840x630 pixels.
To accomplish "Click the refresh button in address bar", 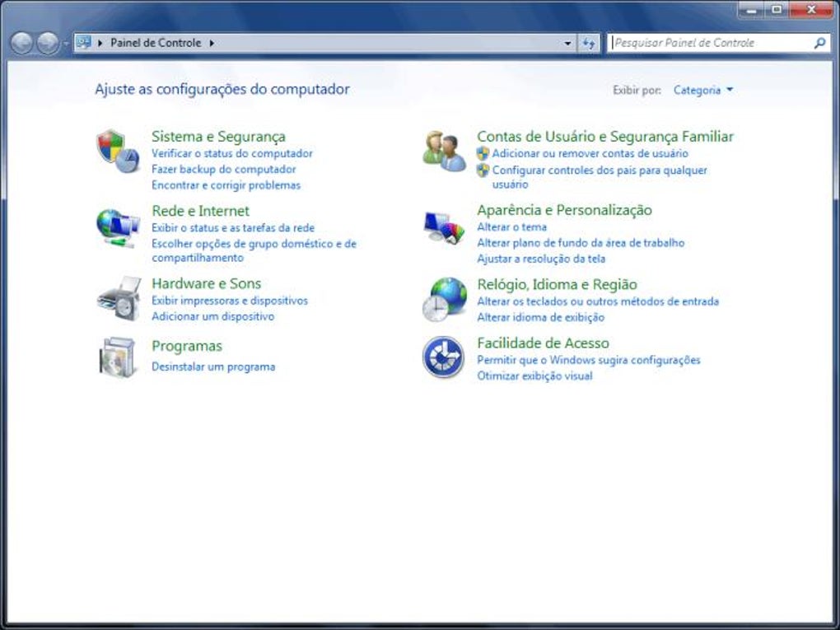I will pos(589,43).
